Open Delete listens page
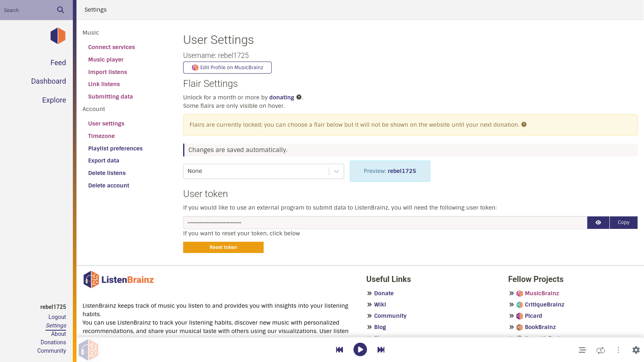Screen dimensions: 644x362 (x=107, y=173)
